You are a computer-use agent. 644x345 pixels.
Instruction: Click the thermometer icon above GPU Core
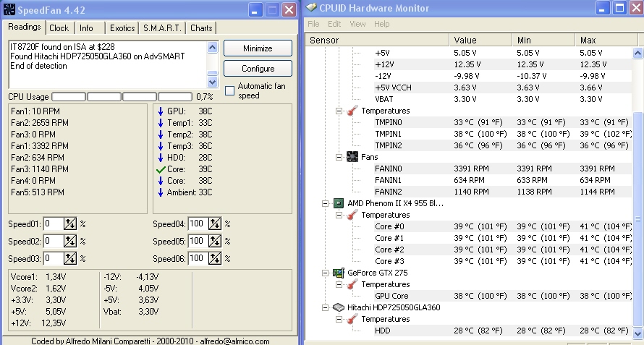[x=352, y=284]
